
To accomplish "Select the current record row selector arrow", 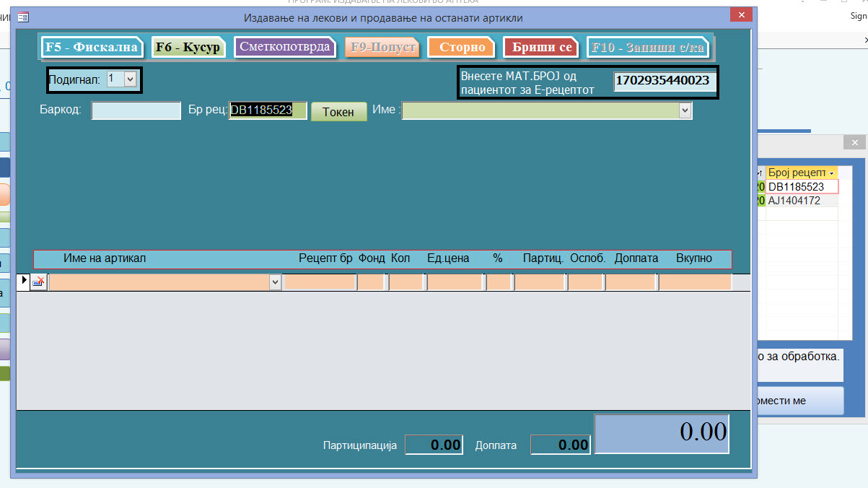I will click(22, 282).
